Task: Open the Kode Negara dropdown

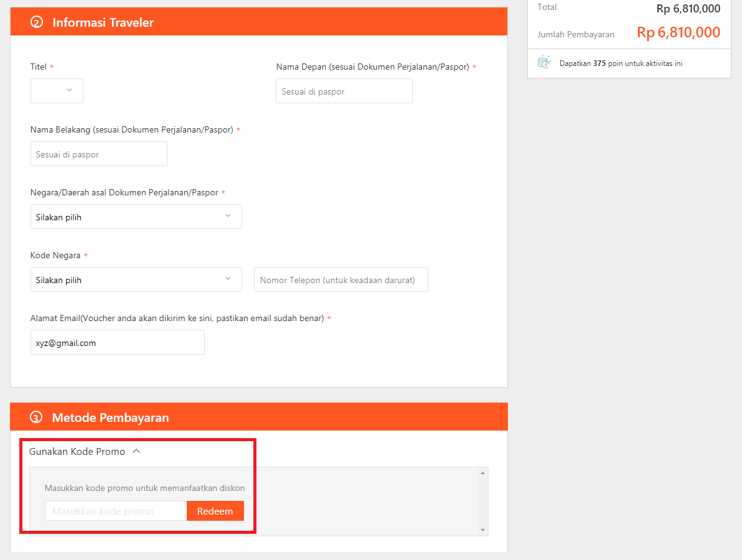Action: [x=136, y=279]
